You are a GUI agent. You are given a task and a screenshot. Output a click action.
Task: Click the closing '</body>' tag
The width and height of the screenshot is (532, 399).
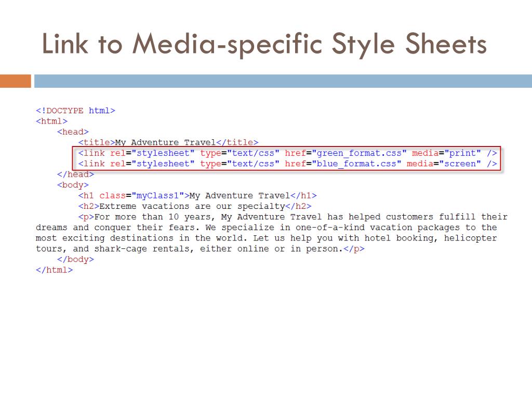(x=76, y=259)
